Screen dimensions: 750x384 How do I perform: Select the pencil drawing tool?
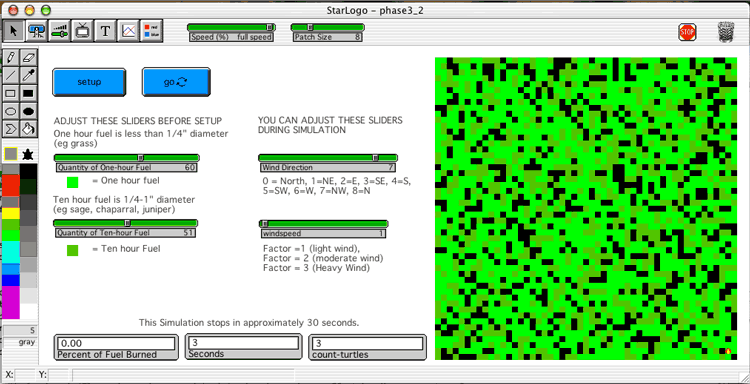point(11,58)
